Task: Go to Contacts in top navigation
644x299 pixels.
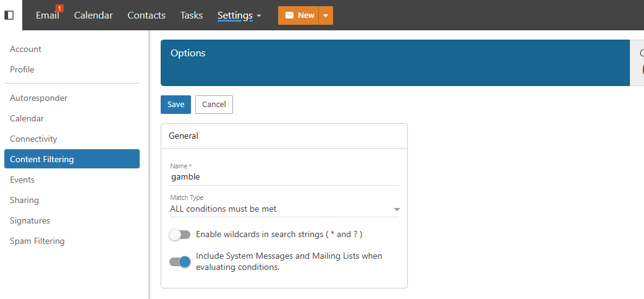Action: [x=146, y=15]
